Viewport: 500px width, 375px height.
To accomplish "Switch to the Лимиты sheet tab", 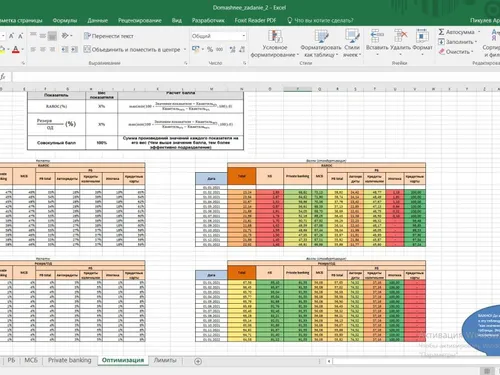I will (x=165, y=360).
